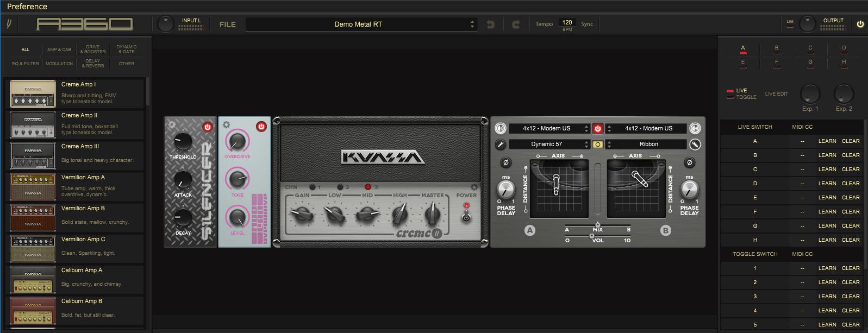Bypass the pink Overdrive pedal
This screenshot has width=868, height=333.
[x=261, y=127]
